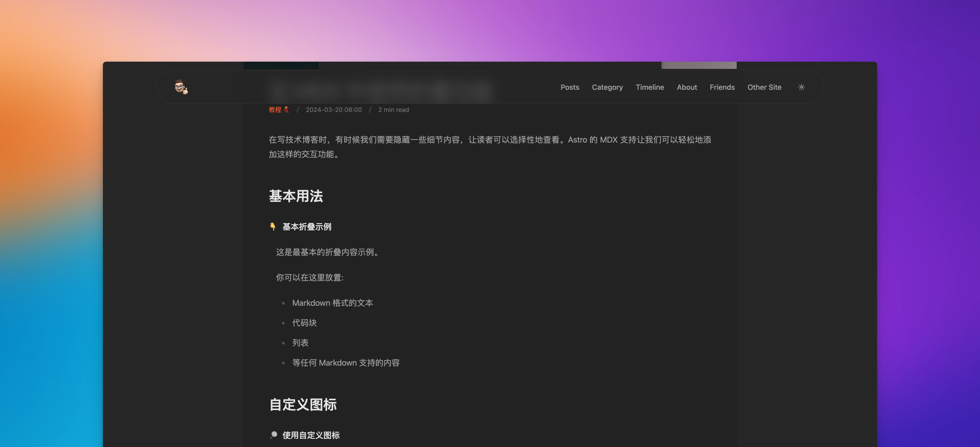Click the text '这是最基本的折叠内容示例。'
The width and height of the screenshot is (980, 447).
328,252
